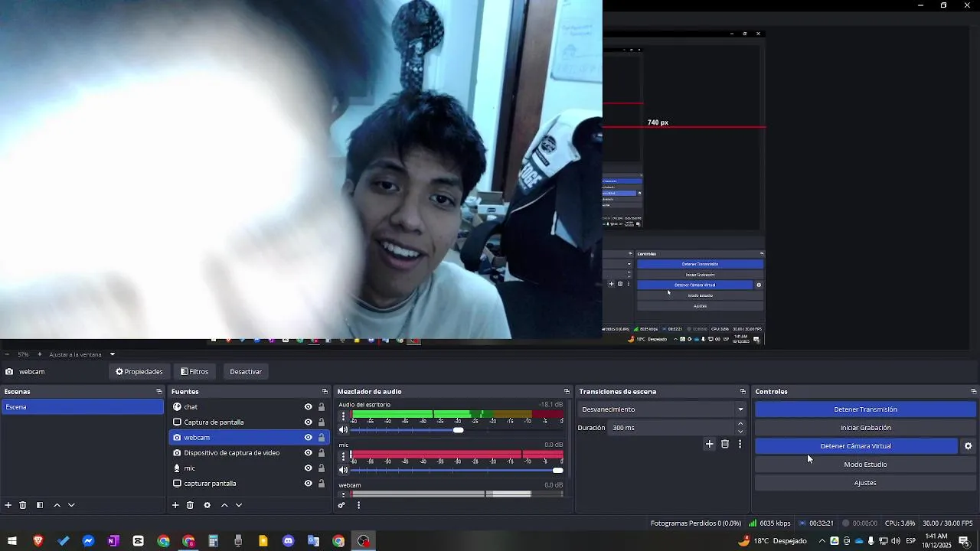Delete scene transition with trash icon
980x551 pixels.
click(x=725, y=444)
